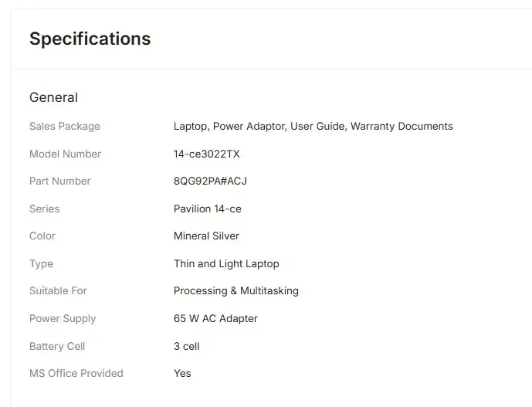Screen dimensions: 532x407
Task: Select model number value 14-ce3022TX
Action: coord(206,154)
